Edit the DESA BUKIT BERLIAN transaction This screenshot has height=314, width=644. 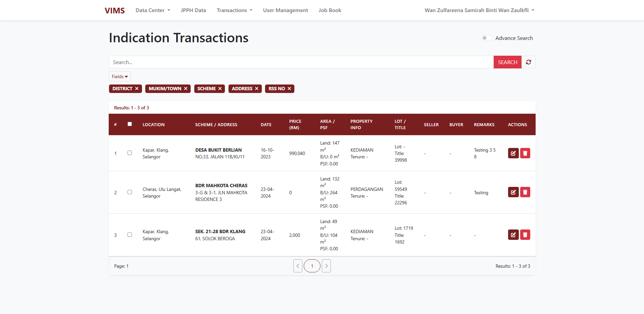point(513,153)
